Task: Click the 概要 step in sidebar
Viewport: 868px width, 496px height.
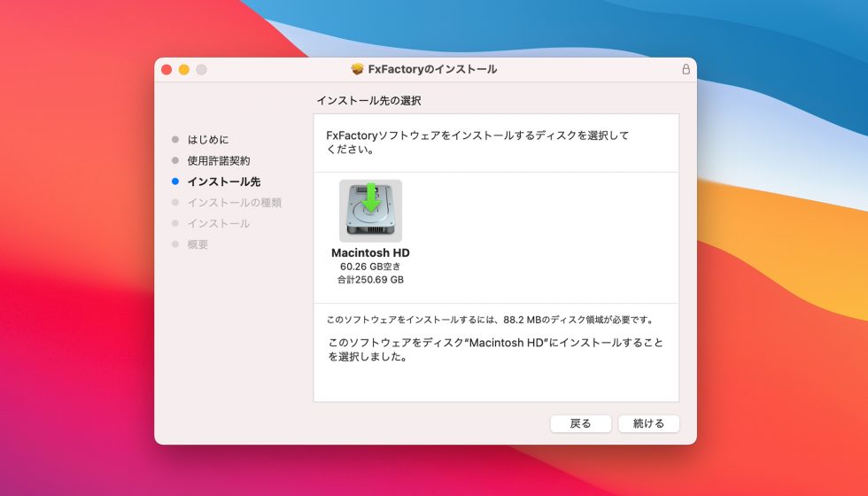Action: (x=198, y=244)
